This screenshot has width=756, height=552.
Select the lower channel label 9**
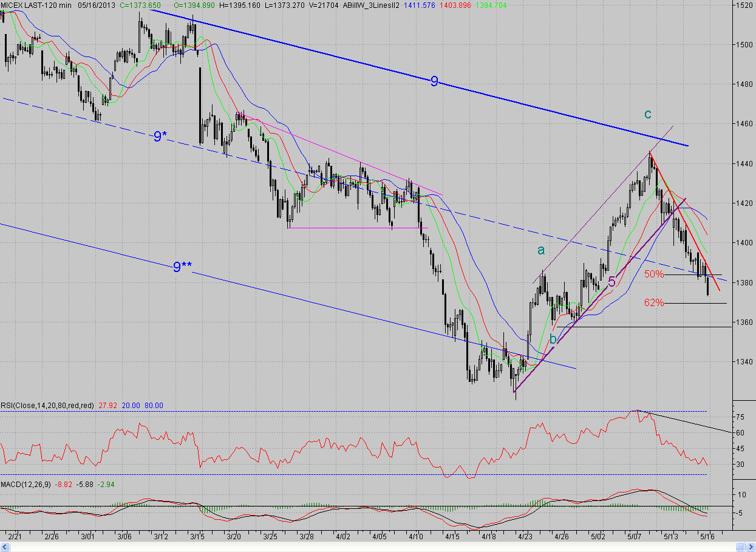pyautogui.click(x=182, y=267)
